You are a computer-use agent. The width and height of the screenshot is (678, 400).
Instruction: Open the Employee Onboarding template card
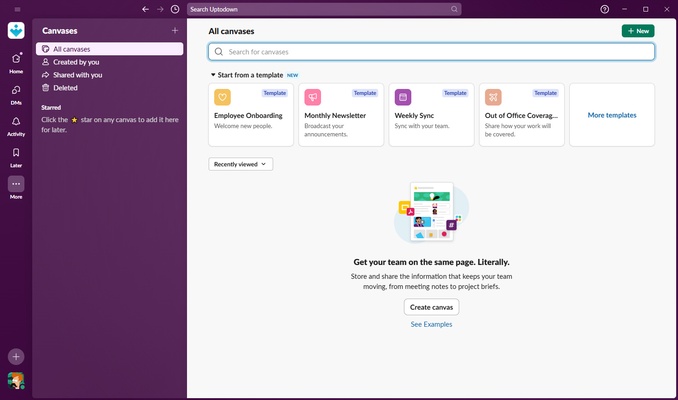pos(251,115)
